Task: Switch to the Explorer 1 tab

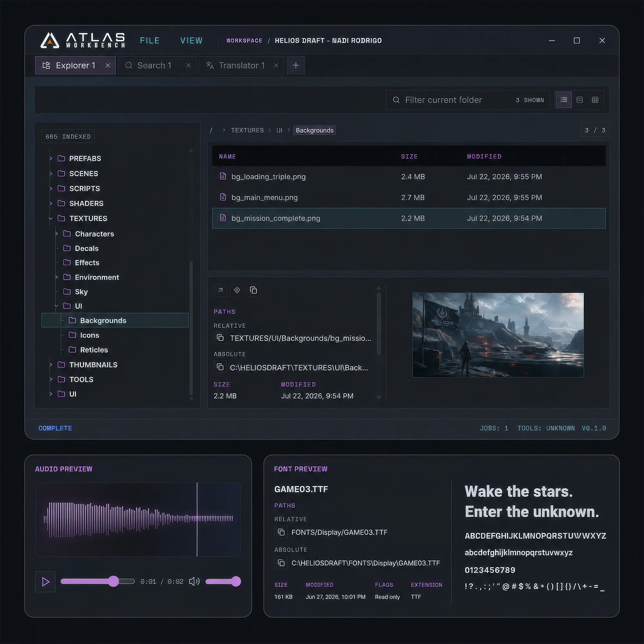Action: (x=75, y=65)
